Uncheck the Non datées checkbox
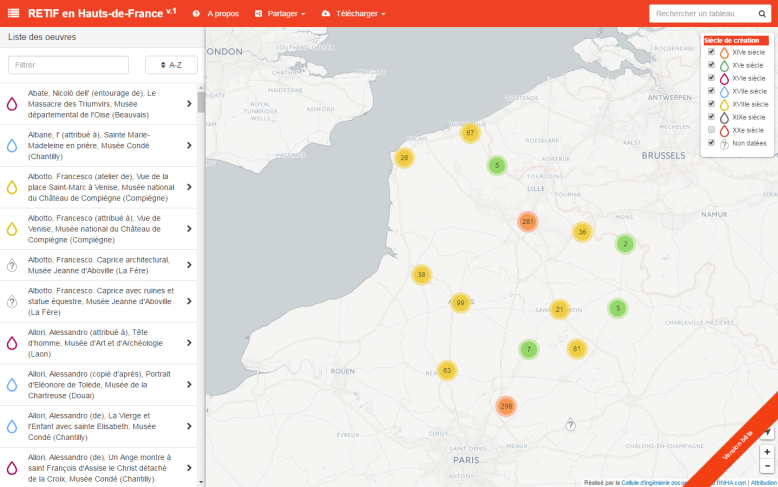The image size is (778, 487). click(x=711, y=143)
